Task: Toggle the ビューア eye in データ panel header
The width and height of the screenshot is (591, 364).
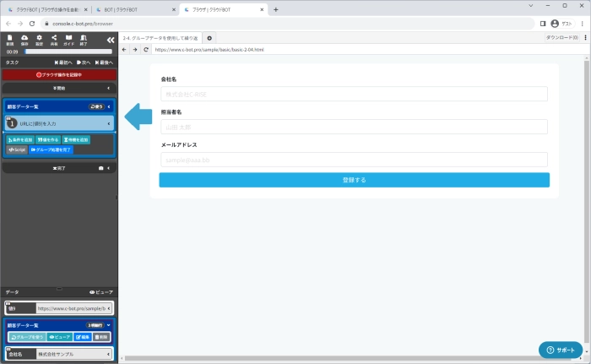Action: tap(100, 291)
